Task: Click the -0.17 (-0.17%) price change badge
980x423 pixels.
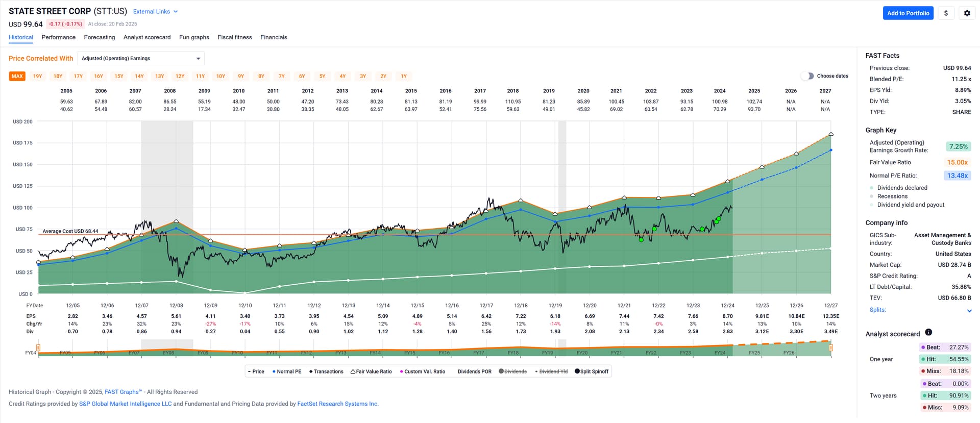Action: (x=65, y=24)
